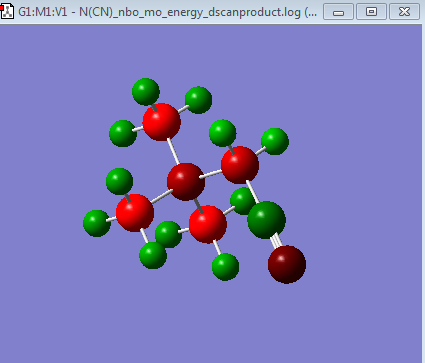
Task: Click the topmost green hydrogen atom
Action: 146,92
